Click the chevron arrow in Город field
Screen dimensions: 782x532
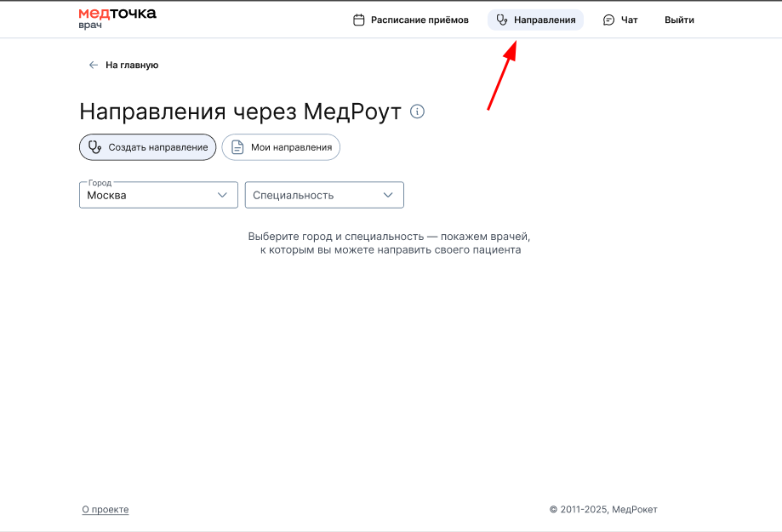tap(223, 195)
